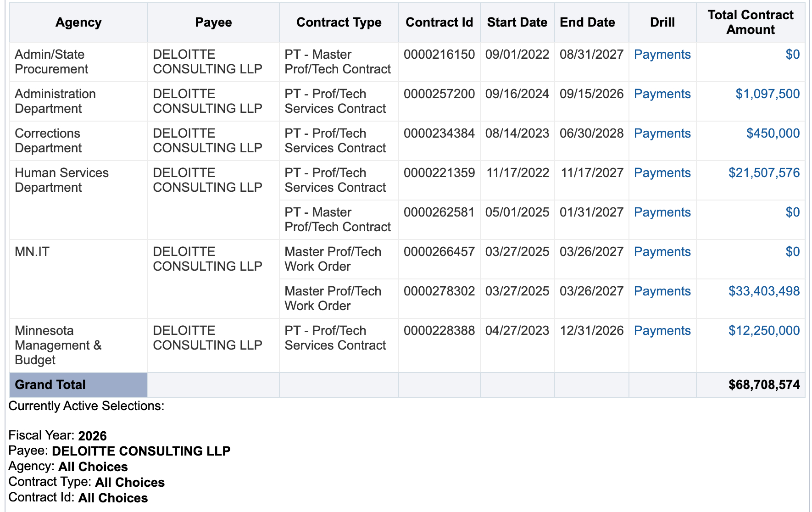Select the Total Contract Amount column header
The height and width of the screenshot is (512, 812).
(750, 22)
